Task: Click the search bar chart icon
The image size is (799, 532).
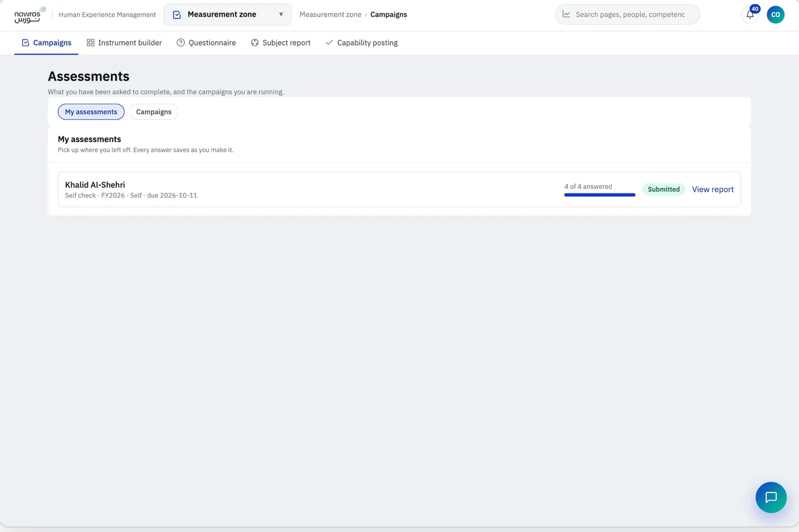Action: click(x=566, y=14)
